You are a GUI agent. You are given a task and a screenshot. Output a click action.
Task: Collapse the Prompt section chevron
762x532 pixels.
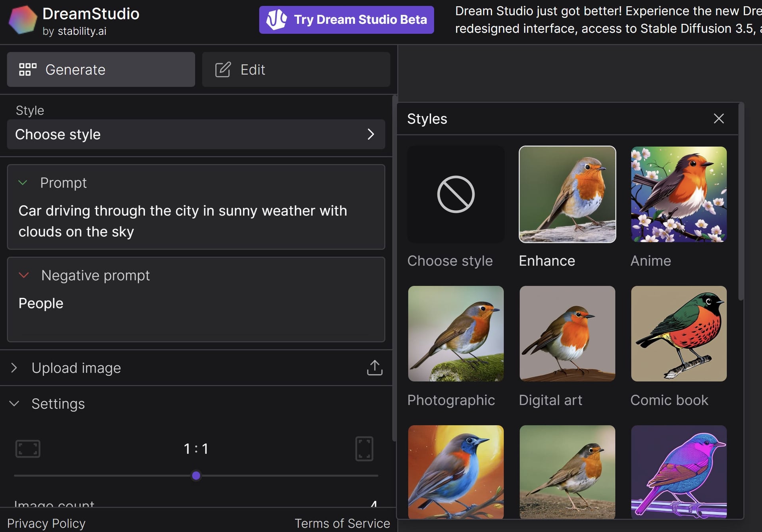[23, 183]
